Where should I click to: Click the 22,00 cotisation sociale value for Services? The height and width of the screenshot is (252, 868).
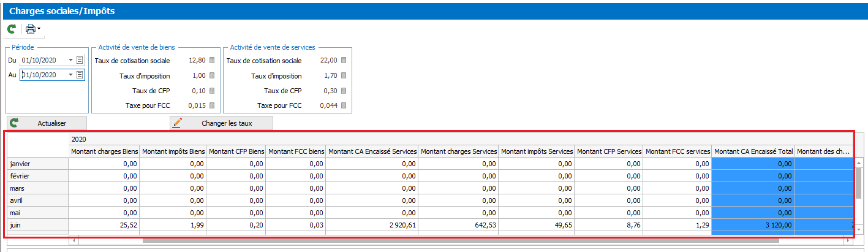(329, 61)
